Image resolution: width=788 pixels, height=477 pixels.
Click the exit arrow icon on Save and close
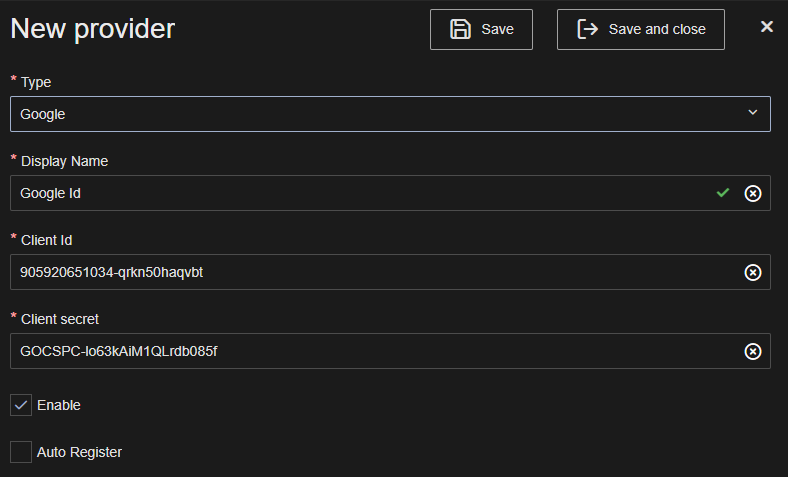(588, 29)
